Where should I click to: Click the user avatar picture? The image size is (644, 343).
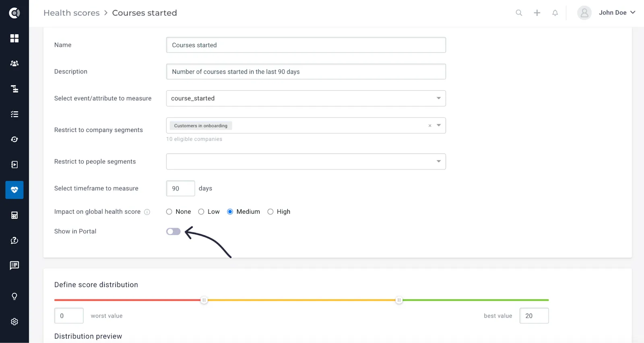pos(584,13)
